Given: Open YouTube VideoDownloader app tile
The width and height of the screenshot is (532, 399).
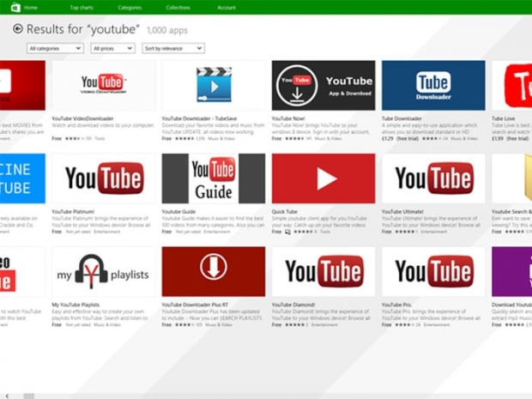Looking at the screenshot, I should [x=103, y=85].
